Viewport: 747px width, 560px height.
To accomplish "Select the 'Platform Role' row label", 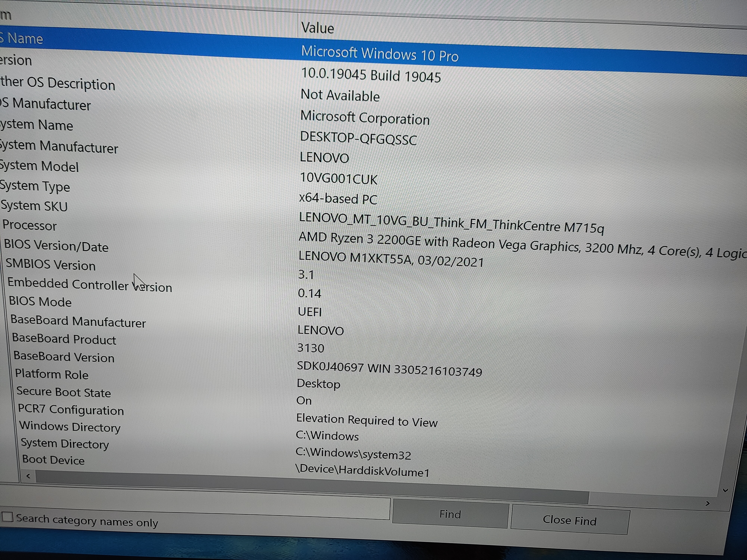I will click(x=52, y=374).
